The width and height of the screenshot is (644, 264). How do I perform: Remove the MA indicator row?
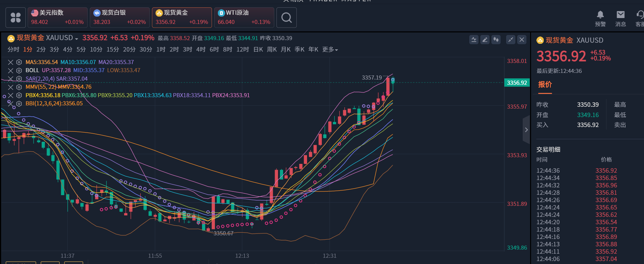click(x=10, y=62)
